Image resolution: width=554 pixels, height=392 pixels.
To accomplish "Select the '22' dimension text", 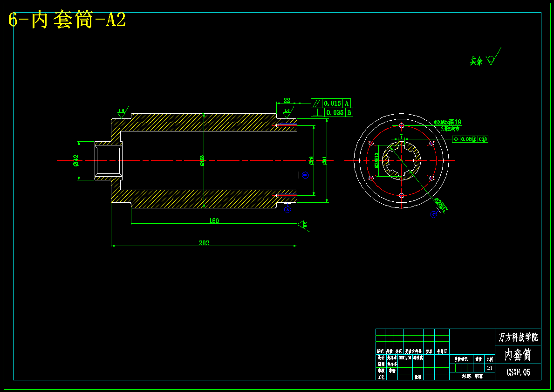I will point(287,101).
